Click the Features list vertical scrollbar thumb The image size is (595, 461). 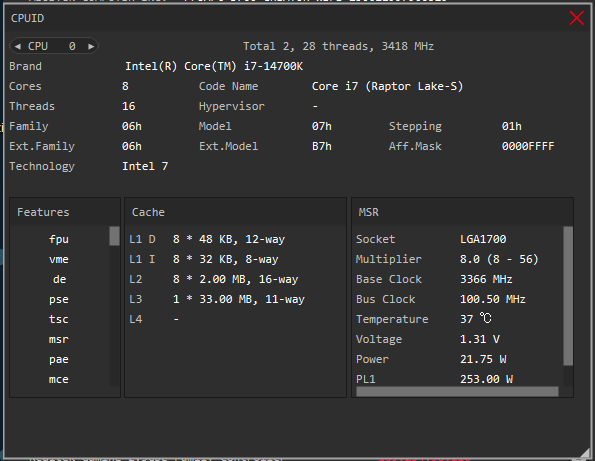pyautogui.click(x=114, y=236)
